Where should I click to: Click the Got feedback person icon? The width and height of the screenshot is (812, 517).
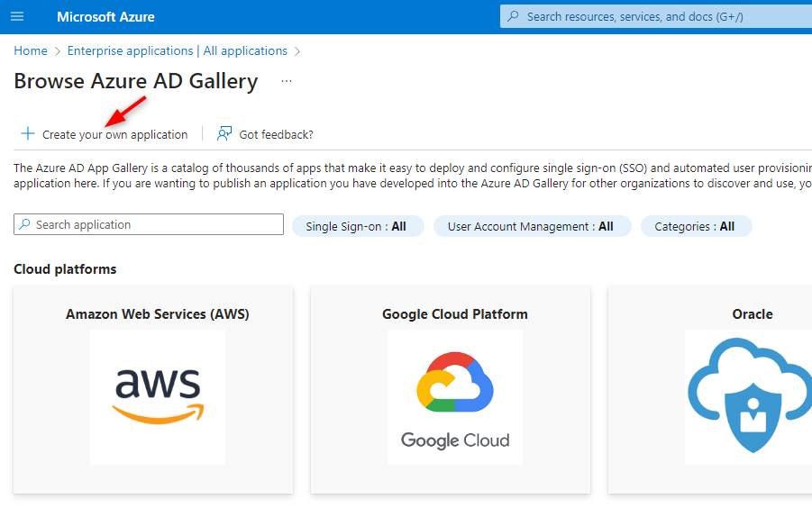click(x=224, y=133)
